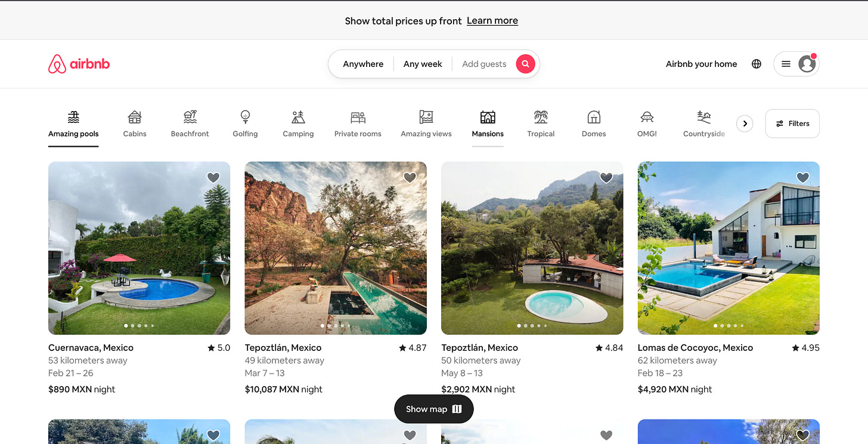
Task: Select the Golfing category icon
Action: pos(245,116)
